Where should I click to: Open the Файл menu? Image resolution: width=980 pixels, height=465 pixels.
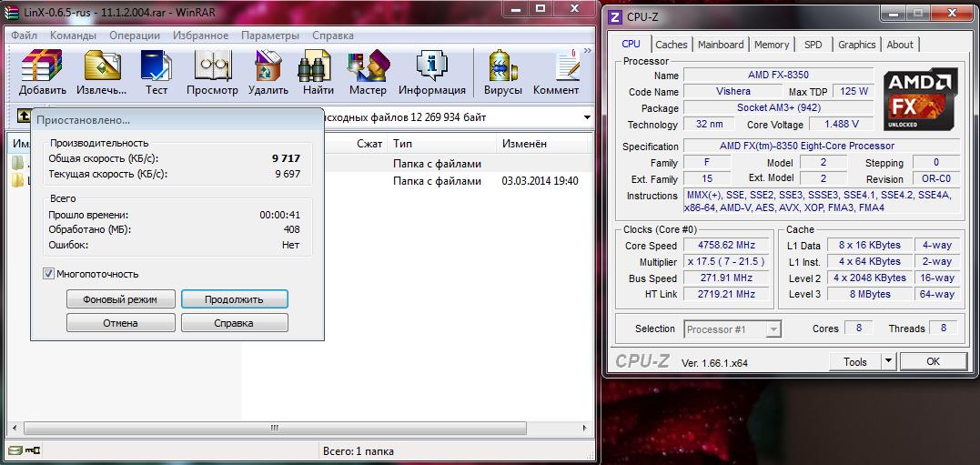pyautogui.click(x=24, y=35)
